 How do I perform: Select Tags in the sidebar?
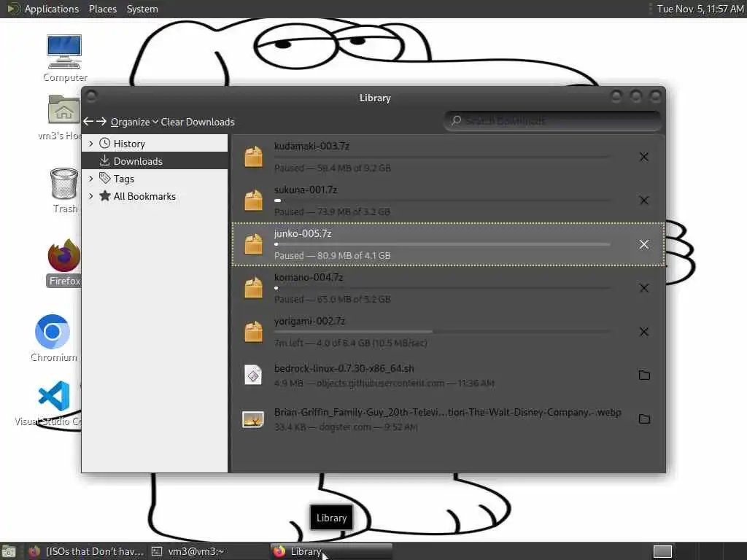tap(123, 179)
